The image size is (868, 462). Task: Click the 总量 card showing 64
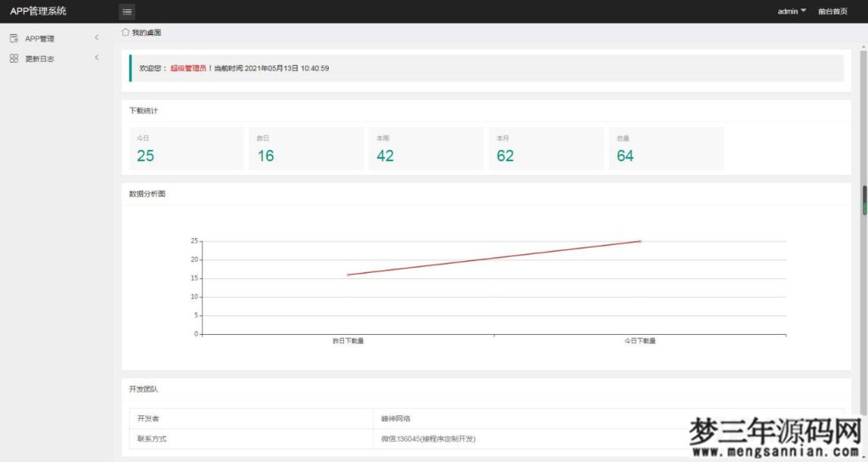coord(666,149)
